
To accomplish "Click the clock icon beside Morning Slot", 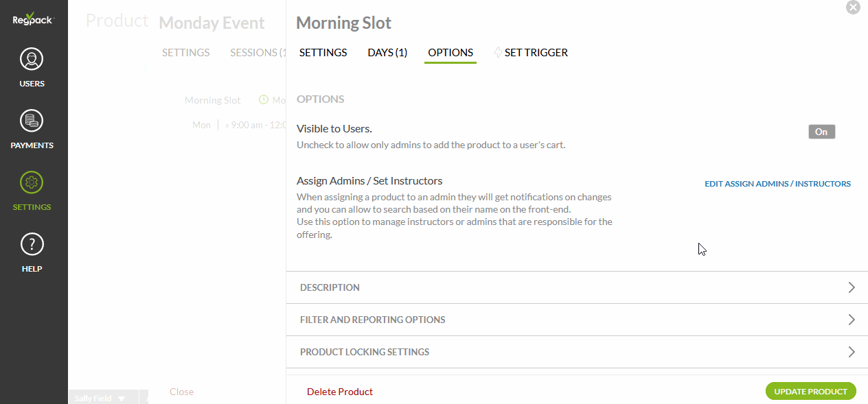I will coord(263,100).
